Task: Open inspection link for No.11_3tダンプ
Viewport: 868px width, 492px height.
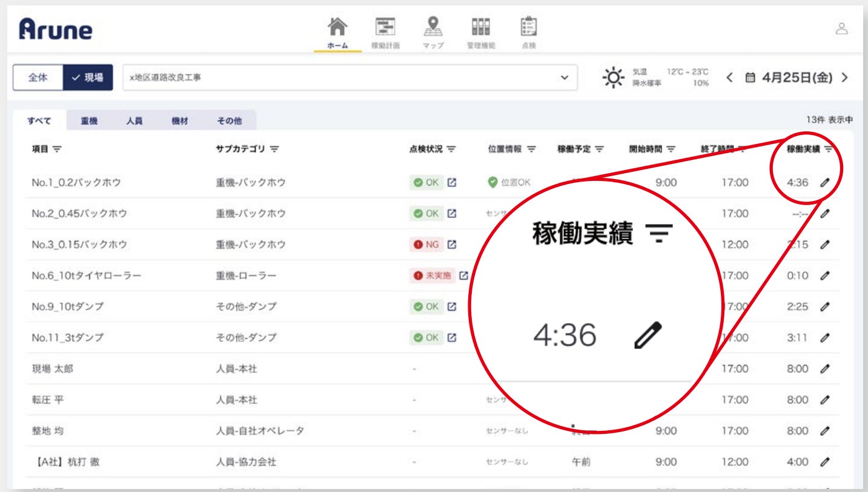Action: pyautogui.click(x=451, y=338)
